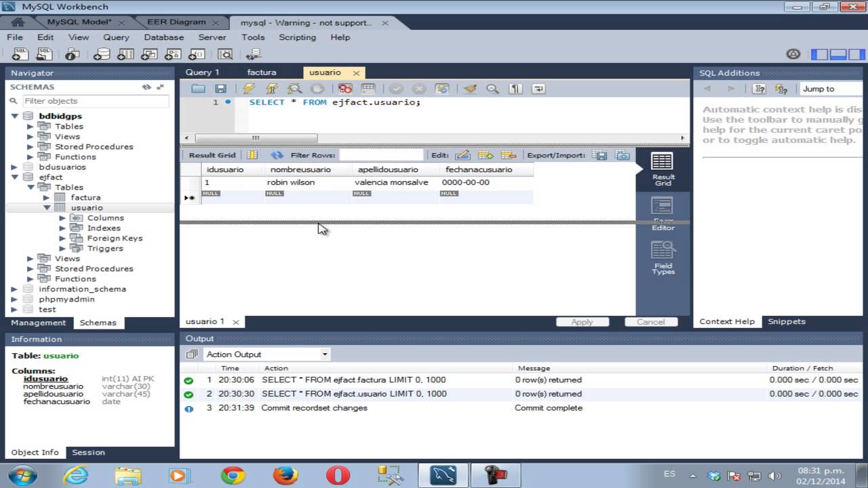Expand the information_schema node
The image size is (868, 488).
pos(15,289)
